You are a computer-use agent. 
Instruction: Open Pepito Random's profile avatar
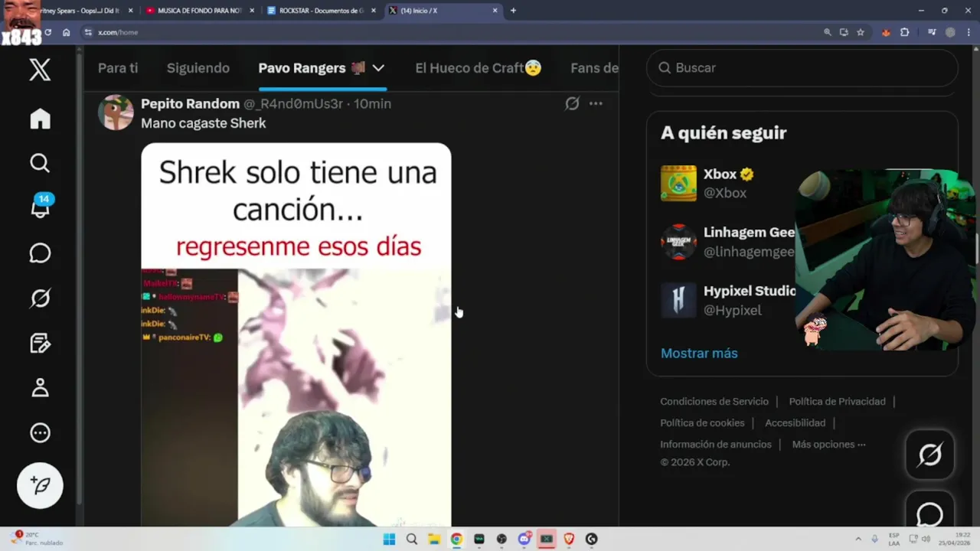tap(116, 112)
